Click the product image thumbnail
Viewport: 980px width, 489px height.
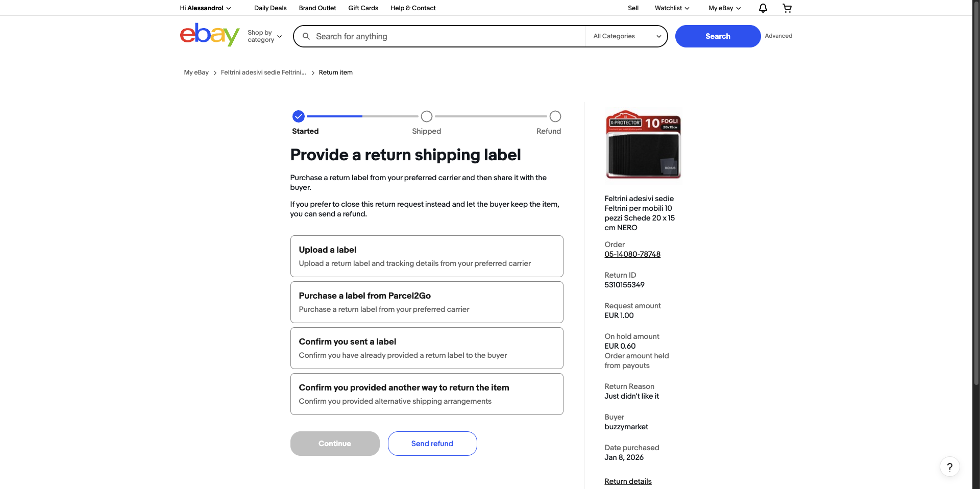(x=643, y=144)
